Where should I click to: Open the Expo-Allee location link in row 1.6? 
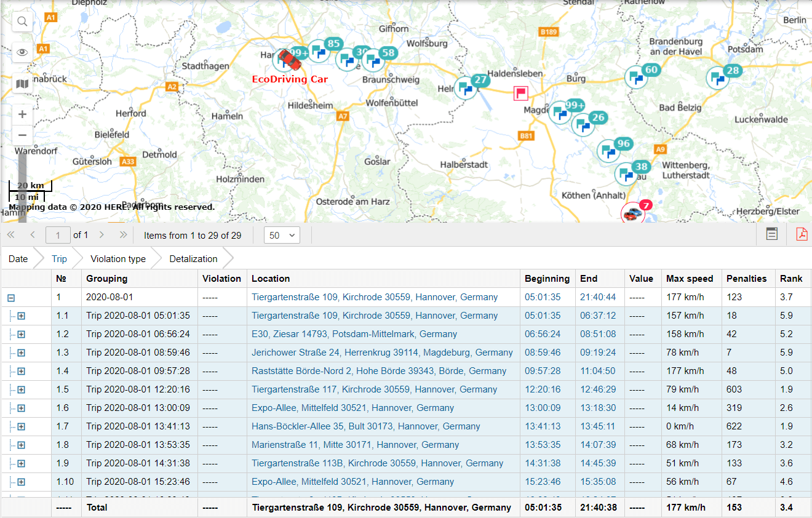pos(352,408)
